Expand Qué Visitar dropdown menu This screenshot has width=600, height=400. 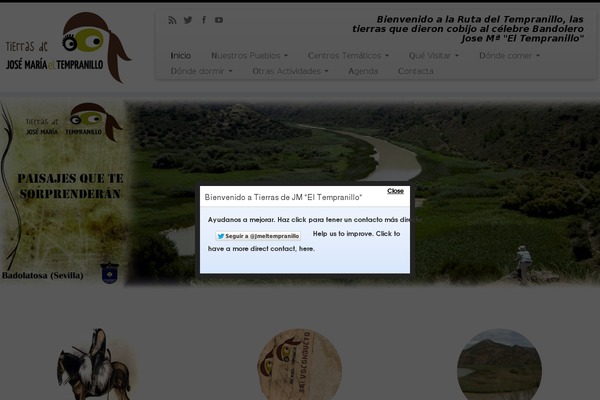434,56
